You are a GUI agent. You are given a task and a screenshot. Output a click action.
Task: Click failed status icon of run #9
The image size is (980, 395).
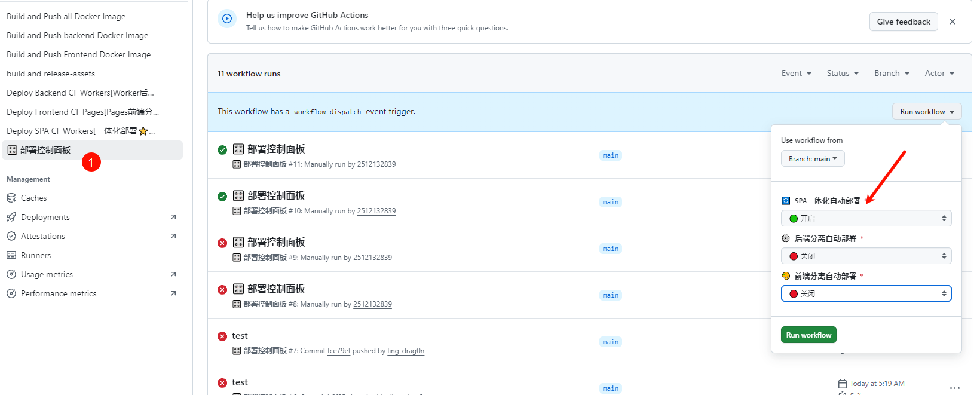[222, 243]
